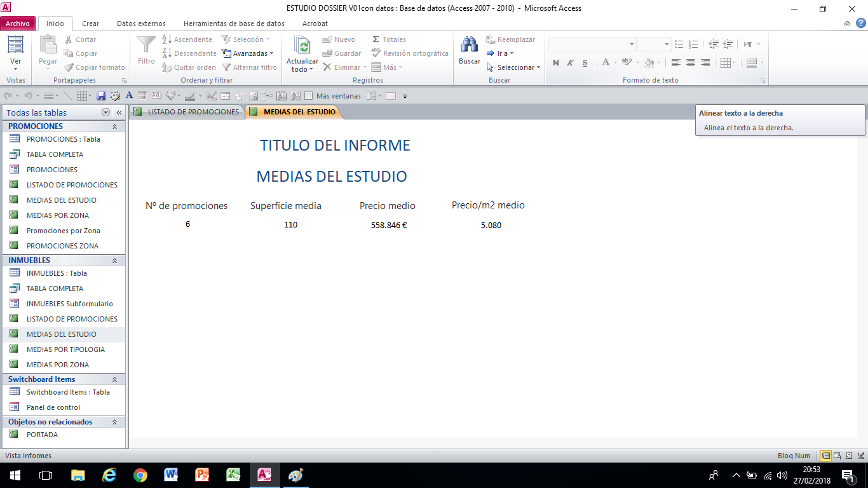Viewport: 868px width, 488px height.
Task: Click Reemplazar in the Buscar group
Action: [510, 39]
